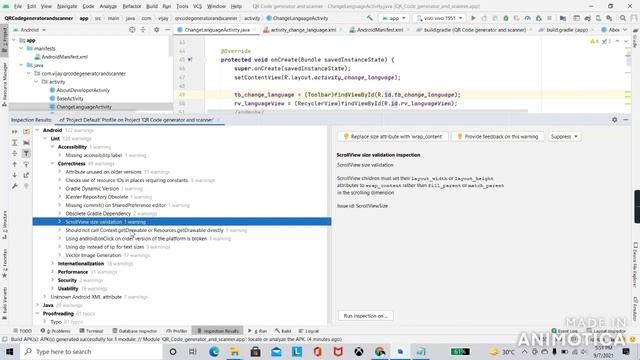Click the Project panel locate target icon
640x360 pixels.
click(x=132, y=30)
